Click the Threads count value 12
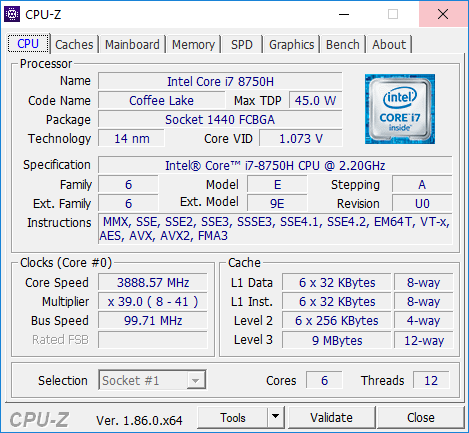This screenshot has height=433, width=469. pos(431,380)
